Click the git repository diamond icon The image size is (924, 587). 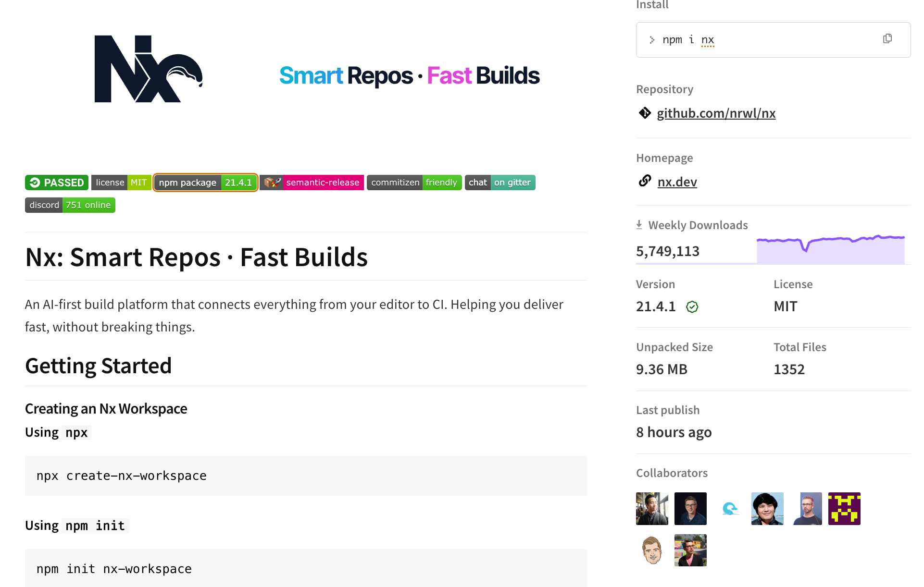645,113
